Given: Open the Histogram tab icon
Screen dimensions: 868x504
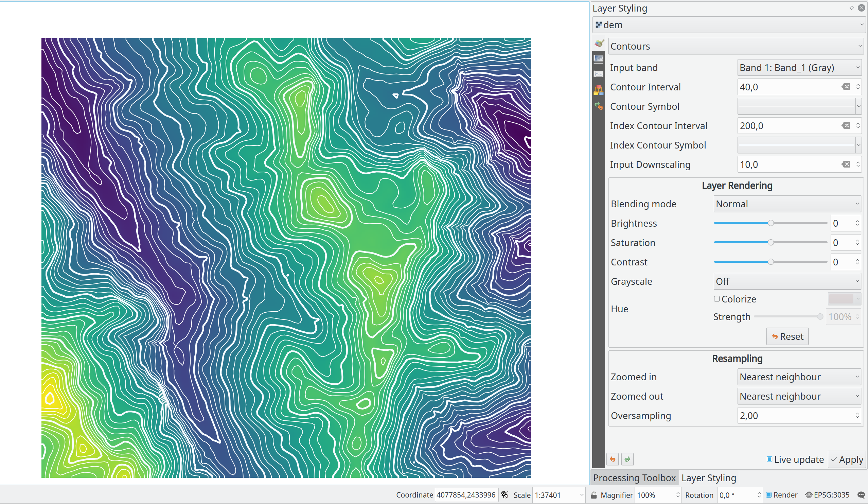Looking at the screenshot, I should click(x=599, y=74).
